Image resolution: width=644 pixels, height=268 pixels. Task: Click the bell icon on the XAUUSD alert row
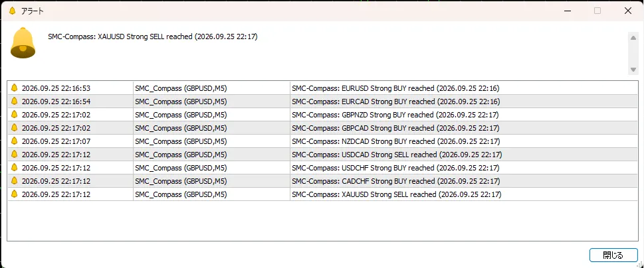[15, 194]
